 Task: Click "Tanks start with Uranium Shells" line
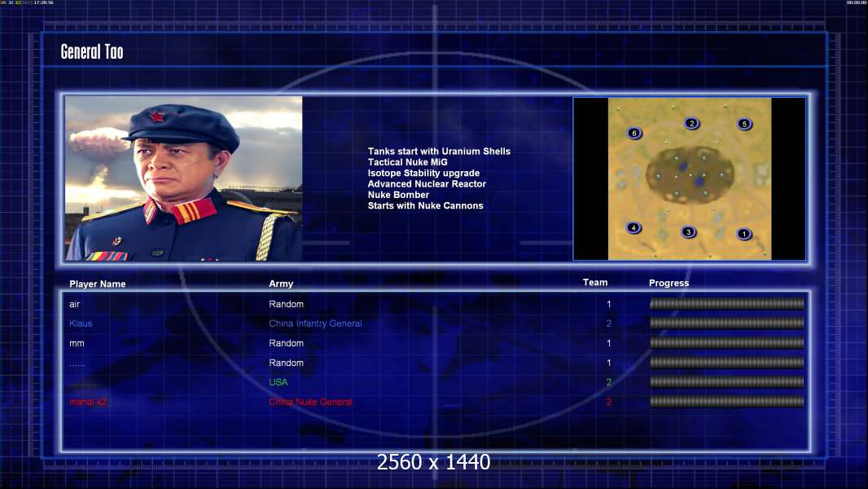coord(439,152)
